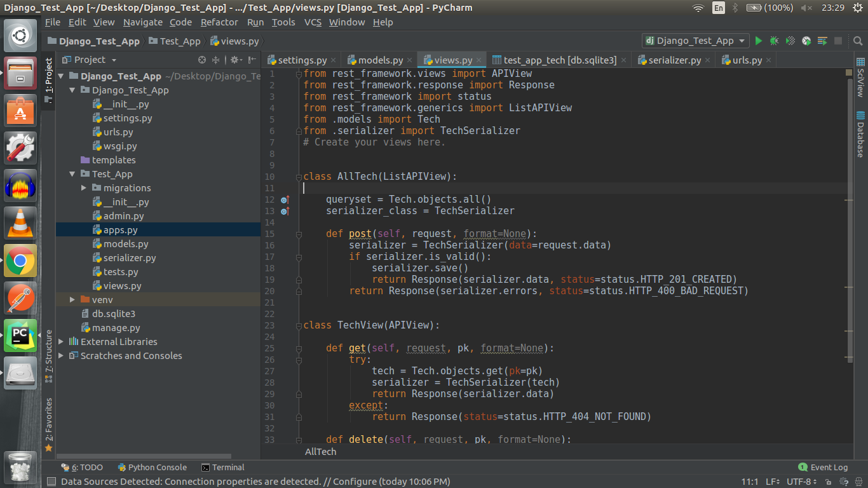Open the Files manager in launcher

pyautogui.click(x=21, y=73)
